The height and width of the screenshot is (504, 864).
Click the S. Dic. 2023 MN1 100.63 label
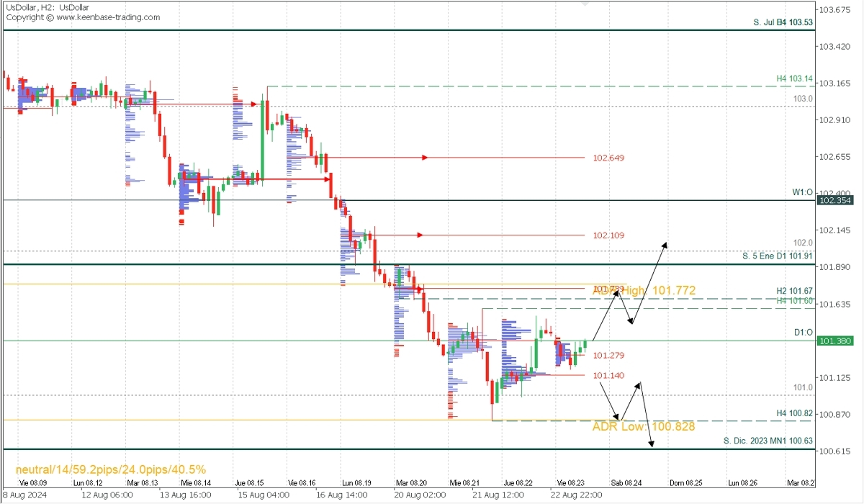(768, 441)
